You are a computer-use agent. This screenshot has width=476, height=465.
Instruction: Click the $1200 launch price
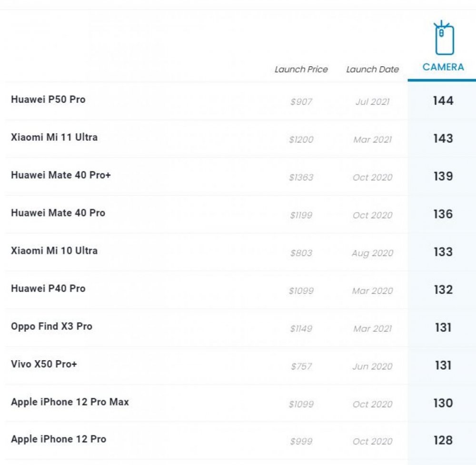tap(301, 140)
